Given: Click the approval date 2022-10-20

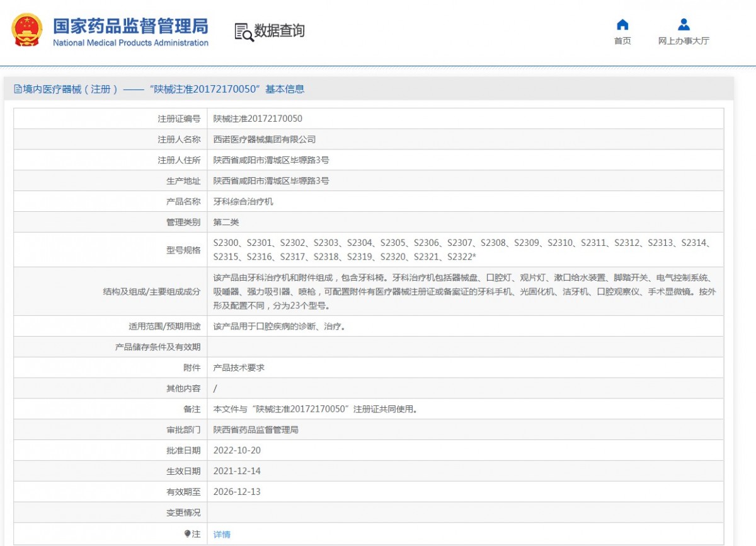Looking at the screenshot, I should point(237,450).
